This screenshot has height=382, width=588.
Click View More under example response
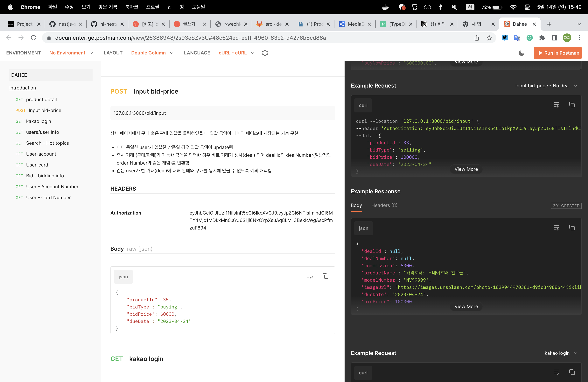(x=466, y=306)
